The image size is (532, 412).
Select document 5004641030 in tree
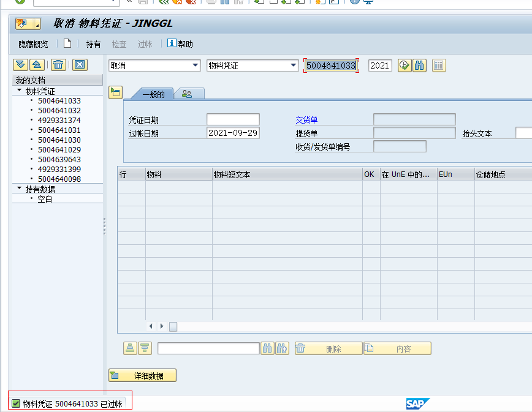[59, 140]
